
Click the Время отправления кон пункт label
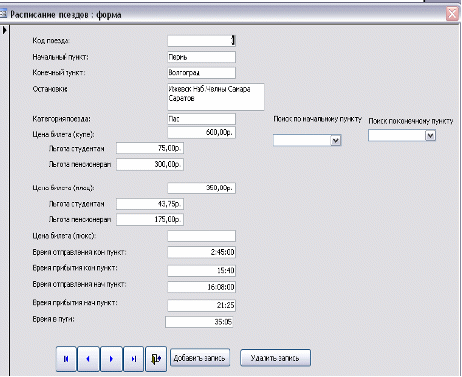pyautogui.click(x=79, y=252)
